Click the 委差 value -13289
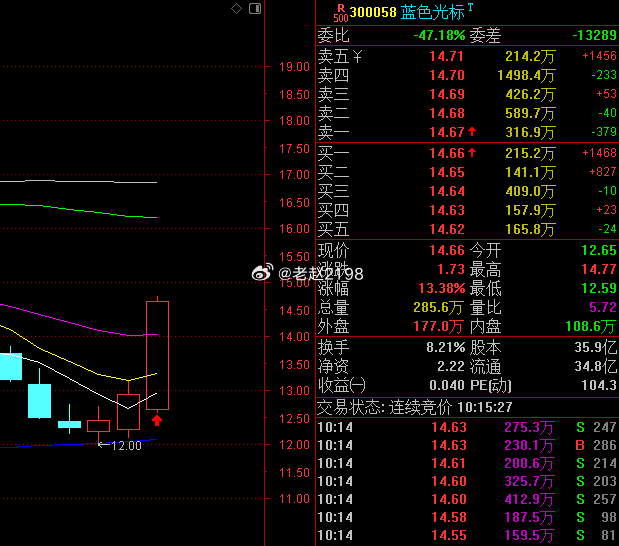 (x=595, y=36)
